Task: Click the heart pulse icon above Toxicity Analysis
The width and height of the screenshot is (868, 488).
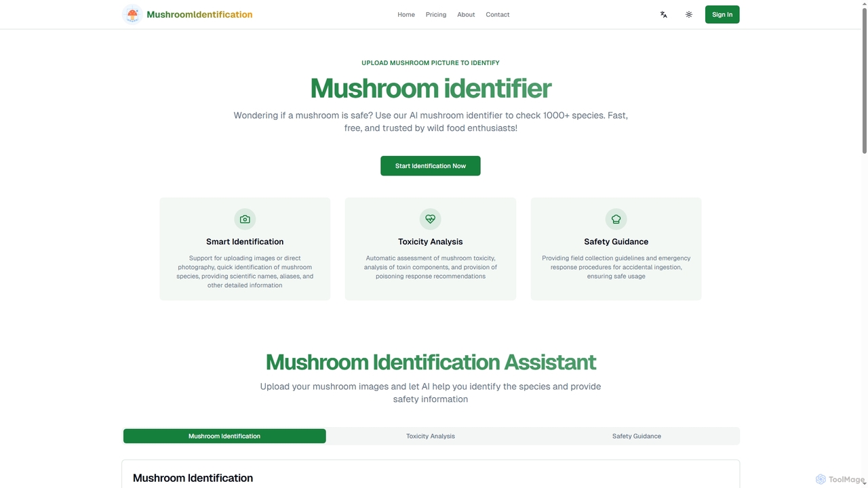Action: coord(431,219)
